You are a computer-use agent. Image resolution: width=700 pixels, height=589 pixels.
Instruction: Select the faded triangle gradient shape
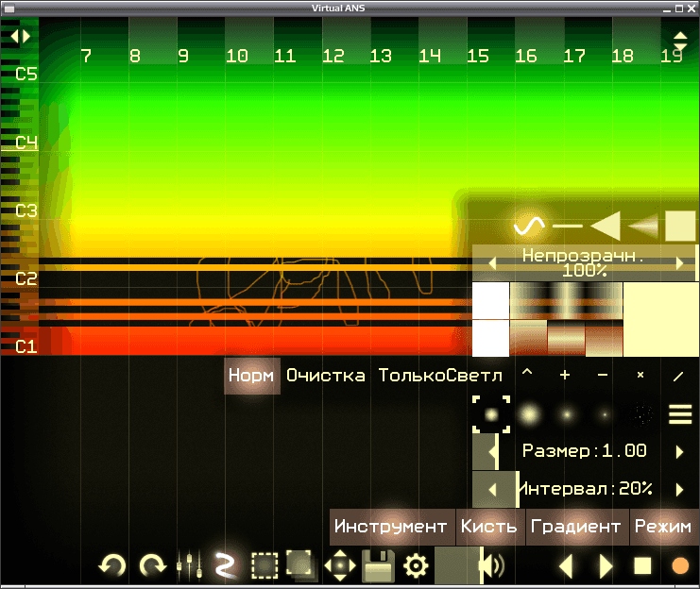(x=643, y=226)
